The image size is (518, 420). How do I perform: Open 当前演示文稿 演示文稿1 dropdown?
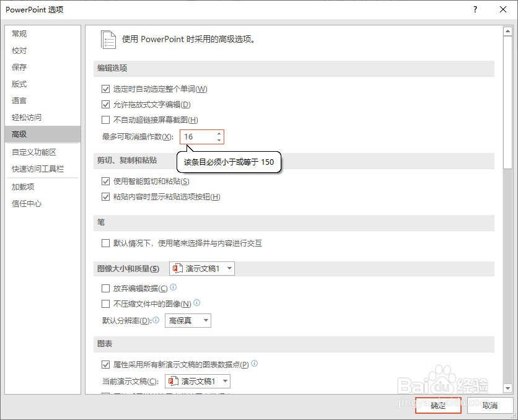(198, 382)
